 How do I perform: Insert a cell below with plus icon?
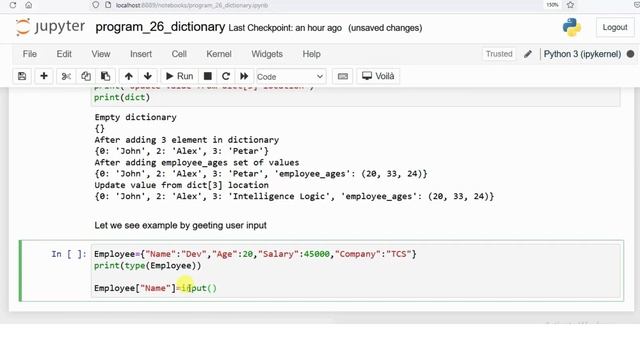pyautogui.click(x=44, y=76)
